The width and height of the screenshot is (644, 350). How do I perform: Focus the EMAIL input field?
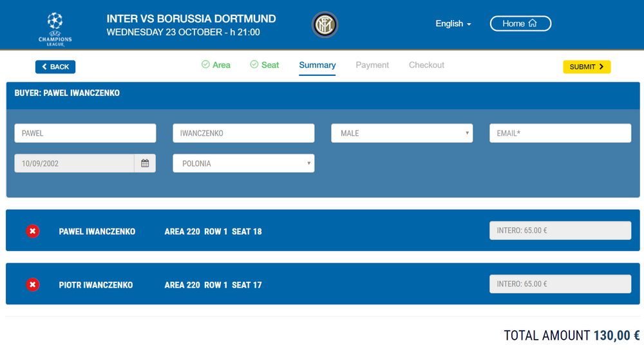(560, 133)
